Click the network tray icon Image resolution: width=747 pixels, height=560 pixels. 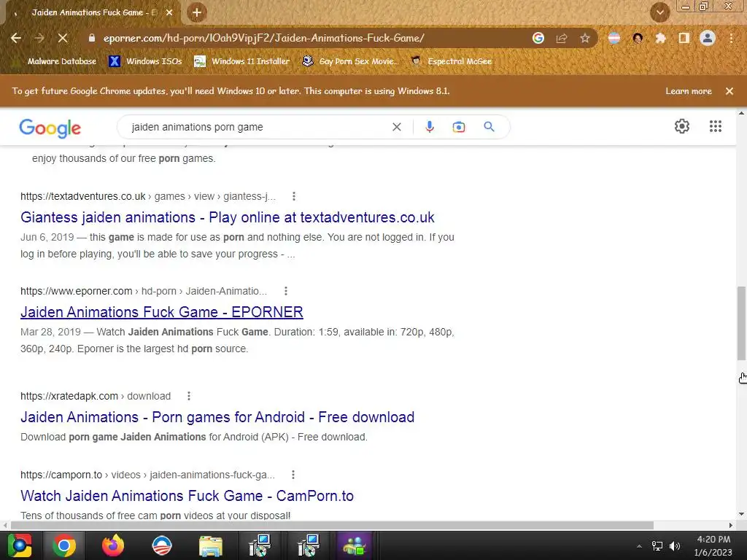coord(657,545)
